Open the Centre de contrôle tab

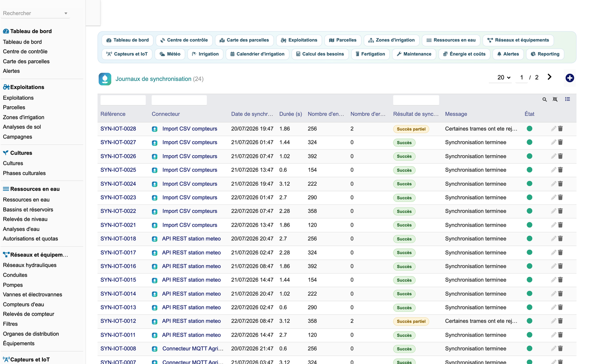[184, 40]
